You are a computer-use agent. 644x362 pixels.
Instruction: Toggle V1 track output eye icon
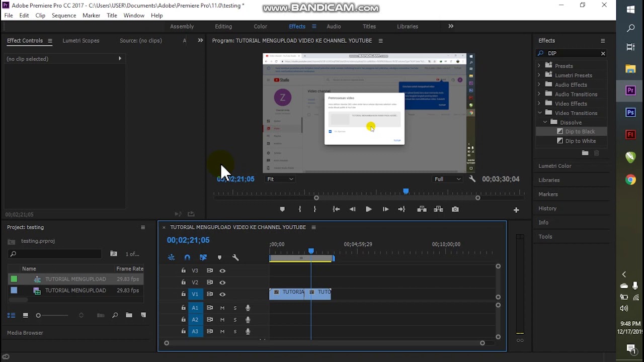click(x=222, y=294)
